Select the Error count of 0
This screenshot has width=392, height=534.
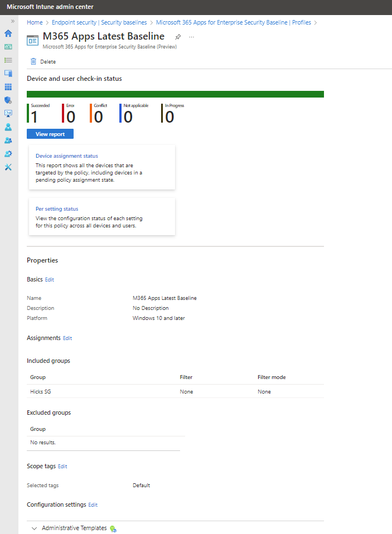click(x=71, y=117)
